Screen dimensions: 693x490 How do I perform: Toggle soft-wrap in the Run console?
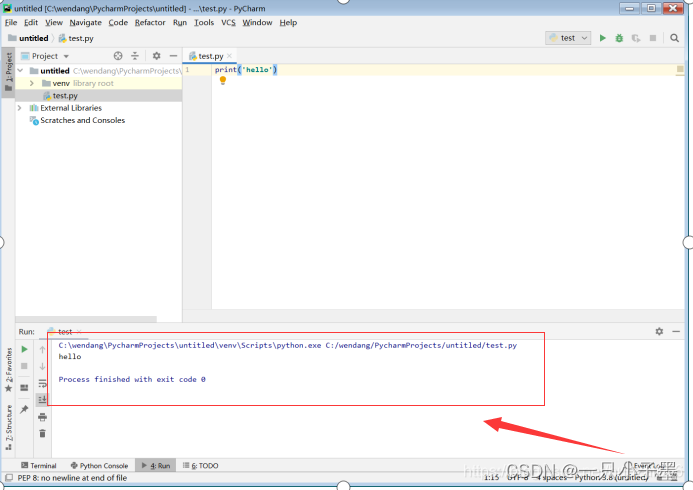[x=42, y=383]
